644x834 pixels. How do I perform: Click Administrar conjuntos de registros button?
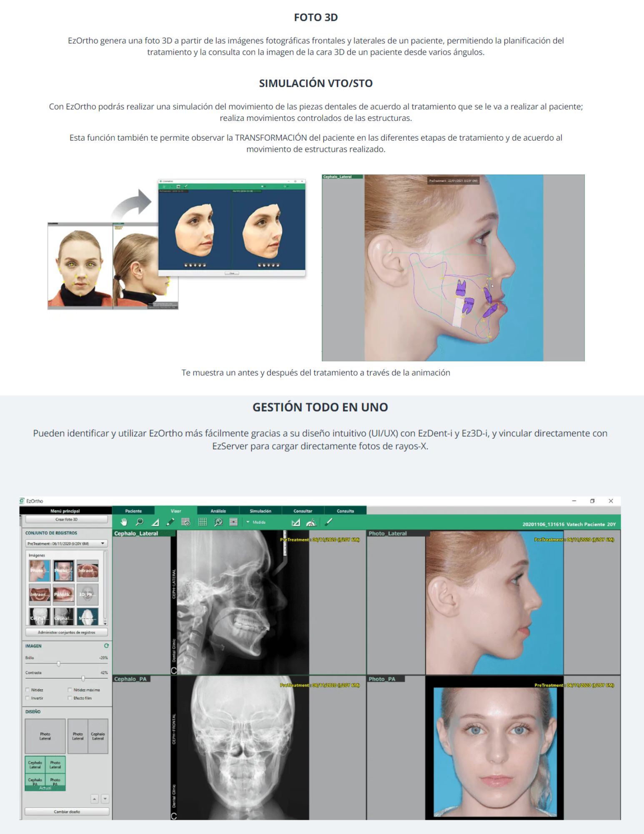pos(67,632)
